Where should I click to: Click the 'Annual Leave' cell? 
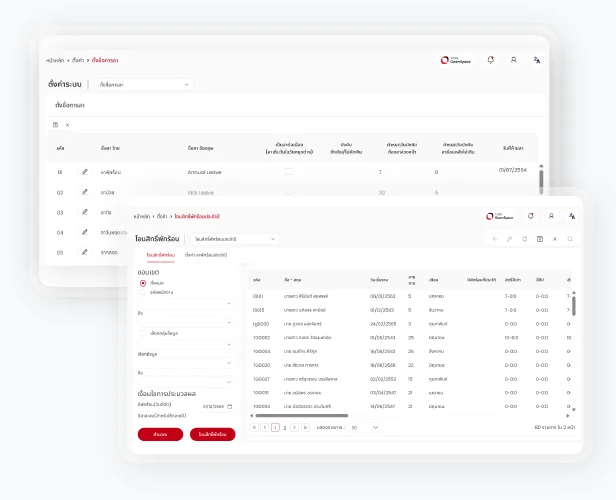pos(204,172)
